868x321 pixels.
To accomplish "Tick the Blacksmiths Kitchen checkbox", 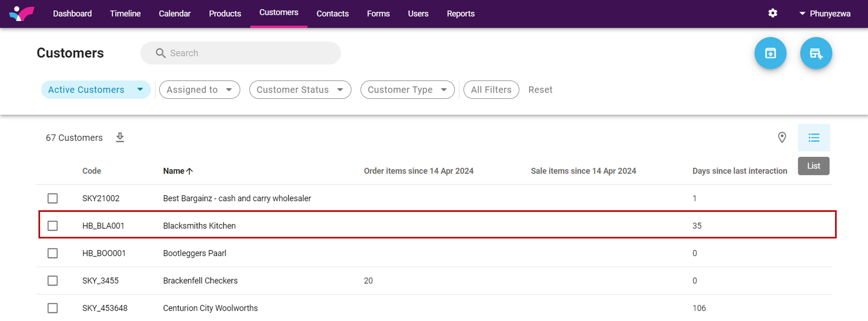I will [x=52, y=226].
